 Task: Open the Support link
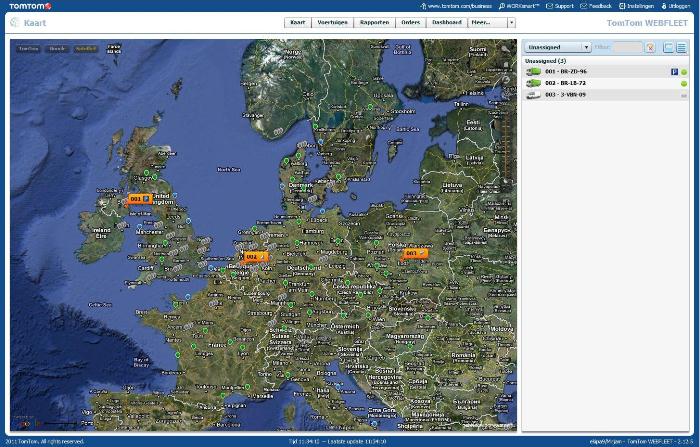(x=560, y=6)
